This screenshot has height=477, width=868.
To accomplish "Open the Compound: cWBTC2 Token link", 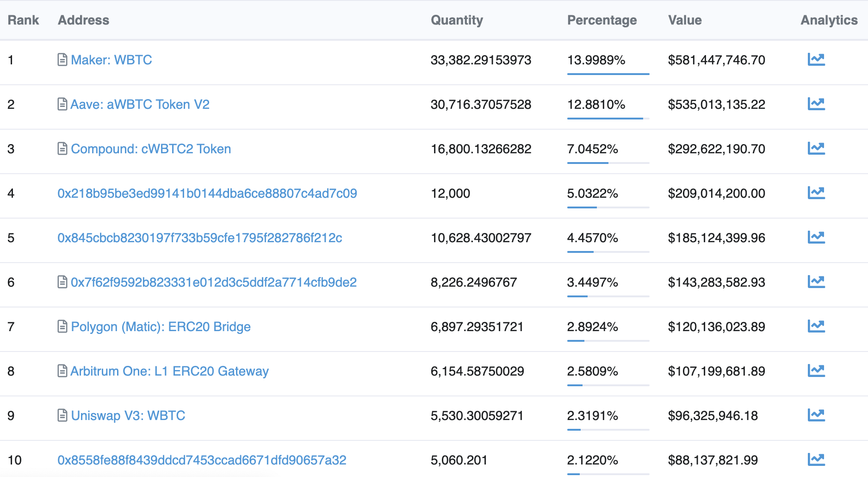I will point(151,149).
